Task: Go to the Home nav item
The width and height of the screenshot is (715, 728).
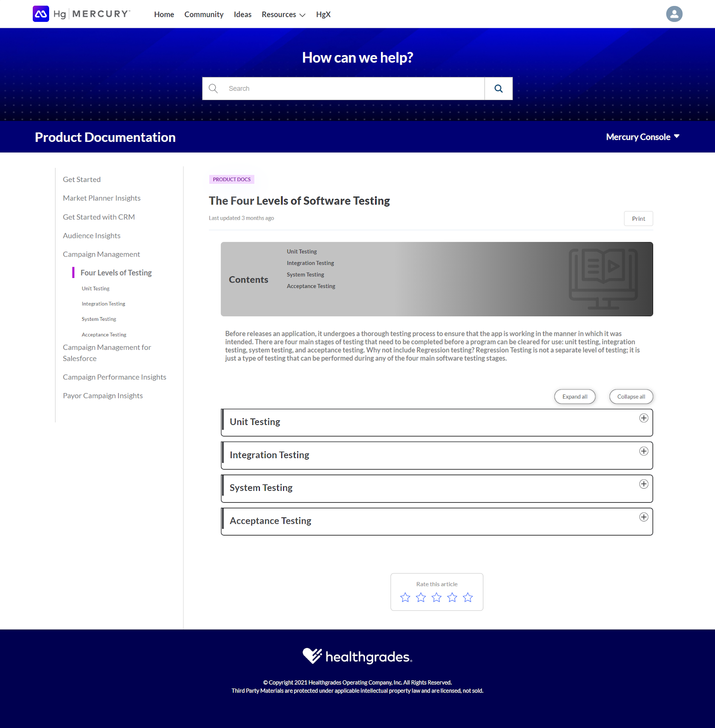Action: point(164,15)
